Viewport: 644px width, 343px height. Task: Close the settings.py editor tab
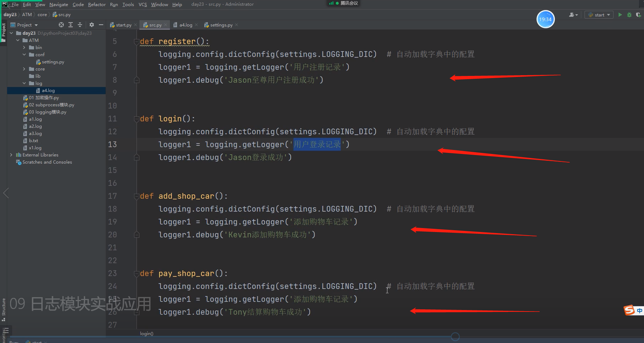237,25
